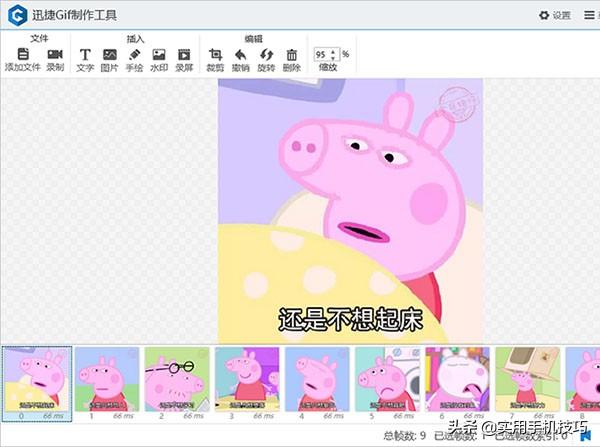Viewport: 600px width, 447px height.
Task: Select frame 6 thumbnail with white sheep
Action: (458, 379)
